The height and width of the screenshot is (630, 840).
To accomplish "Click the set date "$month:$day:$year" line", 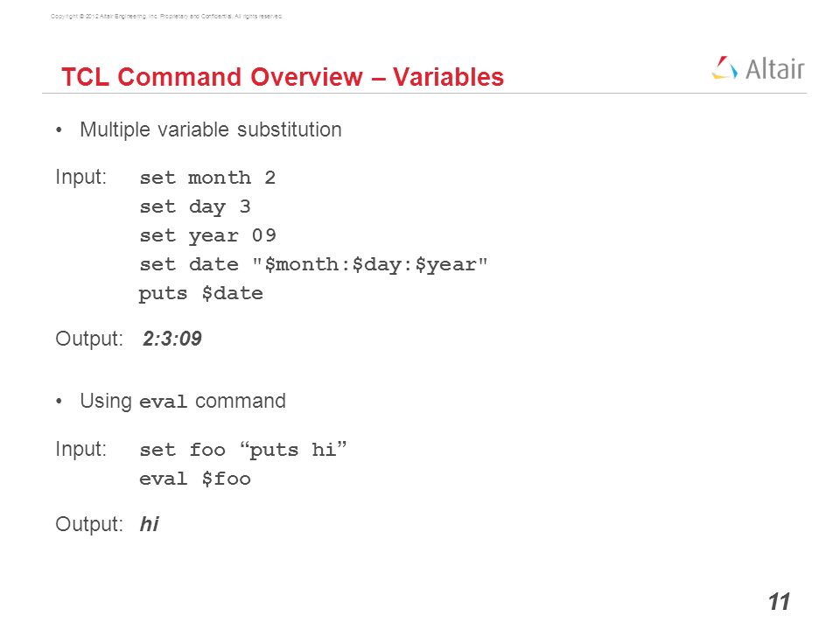I will 313,264.
